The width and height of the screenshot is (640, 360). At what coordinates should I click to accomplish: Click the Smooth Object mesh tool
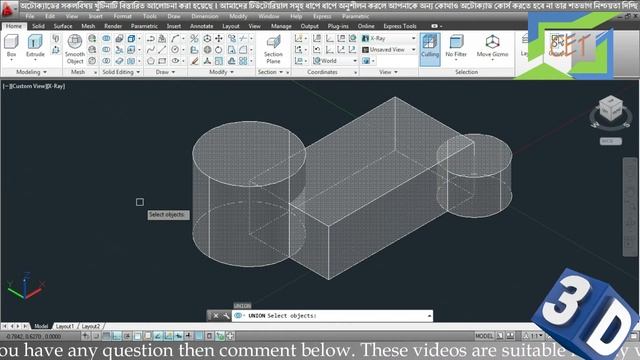75,49
